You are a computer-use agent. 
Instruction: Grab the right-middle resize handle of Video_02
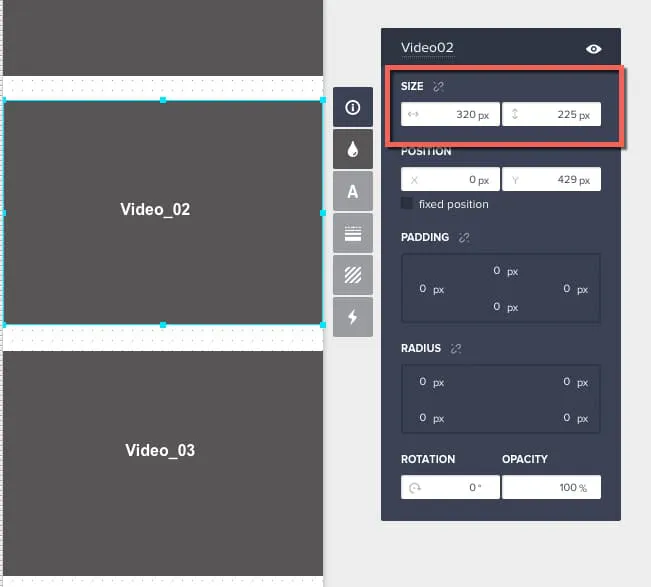323,213
